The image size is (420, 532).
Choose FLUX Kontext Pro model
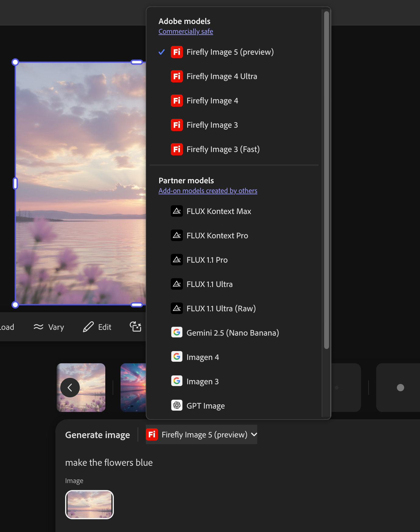234,236
